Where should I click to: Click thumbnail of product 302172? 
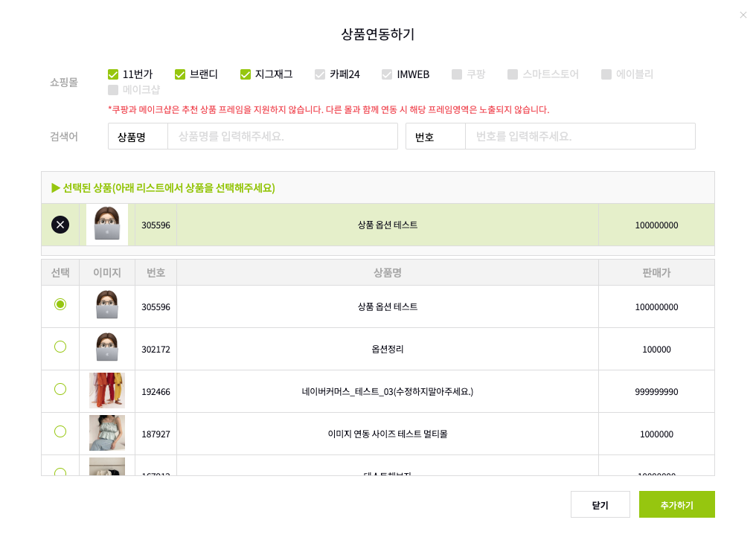click(107, 349)
